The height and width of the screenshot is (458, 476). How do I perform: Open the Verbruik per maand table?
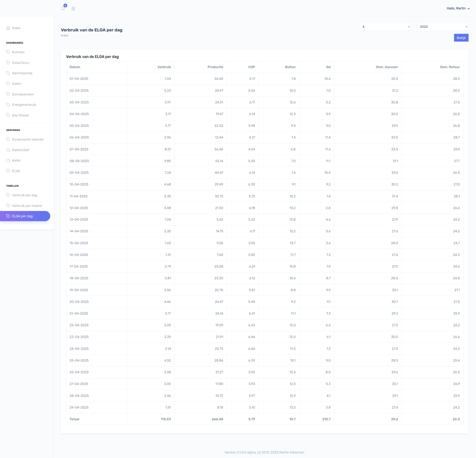click(26, 206)
